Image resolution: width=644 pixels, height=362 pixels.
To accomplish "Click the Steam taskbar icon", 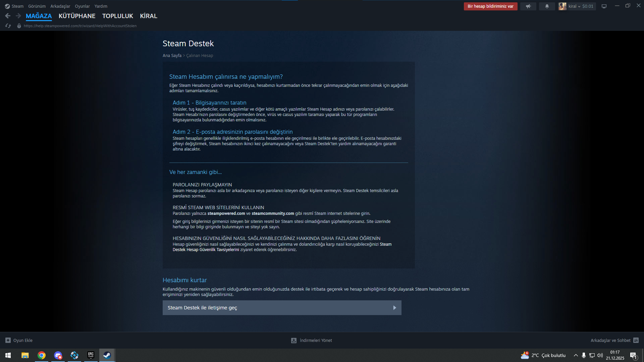I will (x=107, y=355).
